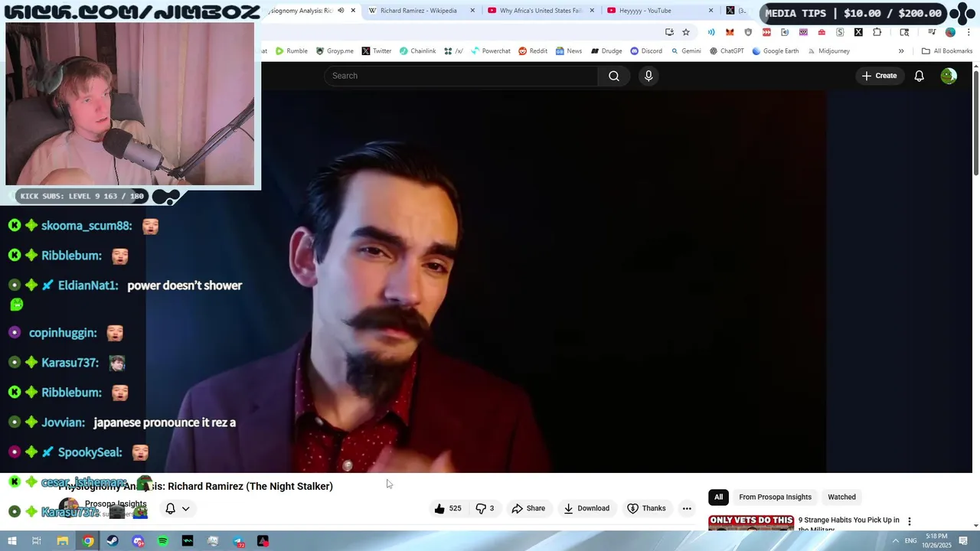Click Chrome icon on taskbar
Viewport: 980px width, 551px height.
[88, 541]
